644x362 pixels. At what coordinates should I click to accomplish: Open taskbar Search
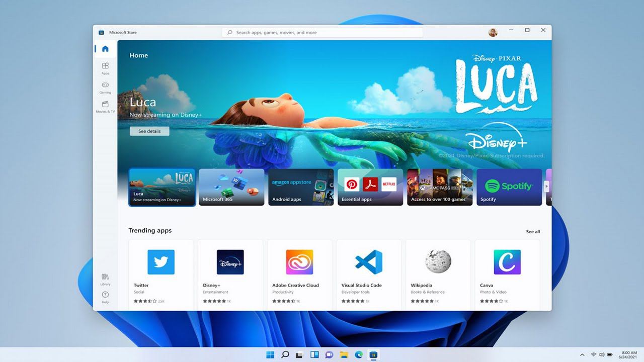pyautogui.click(x=285, y=354)
